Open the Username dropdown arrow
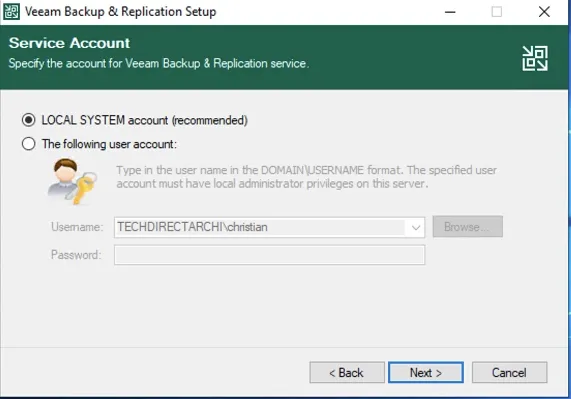This screenshot has height=399, width=571. [416, 228]
